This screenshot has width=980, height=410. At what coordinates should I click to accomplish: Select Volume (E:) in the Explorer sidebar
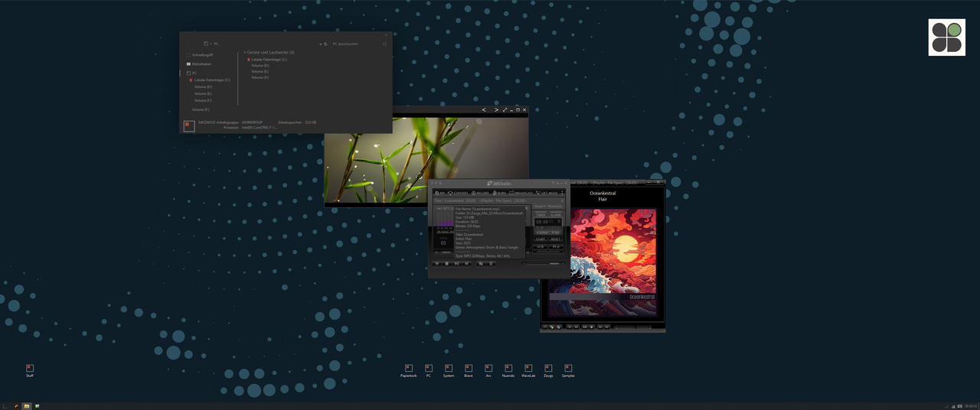click(203, 93)
